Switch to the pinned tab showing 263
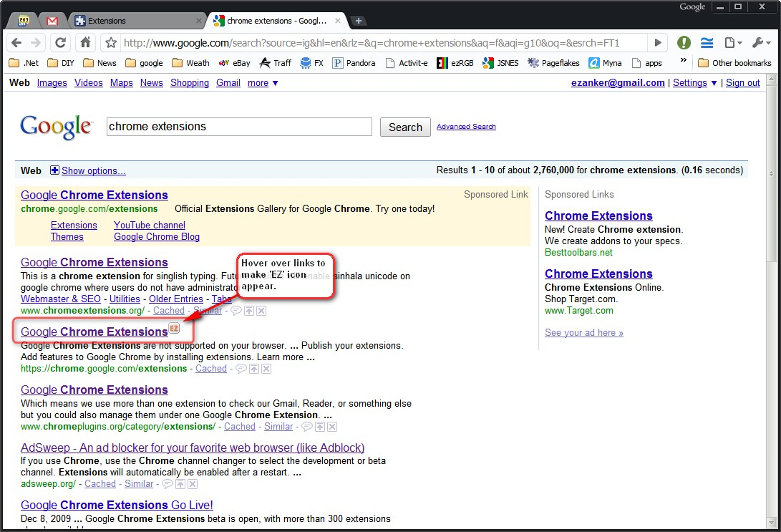This screenshot has height=532, width=781. tap(24, 21)
